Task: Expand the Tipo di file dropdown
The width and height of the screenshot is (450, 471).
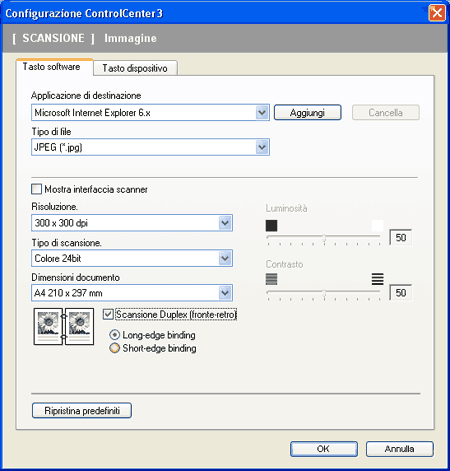Action: pyautogui.click(x=262, y=147)
